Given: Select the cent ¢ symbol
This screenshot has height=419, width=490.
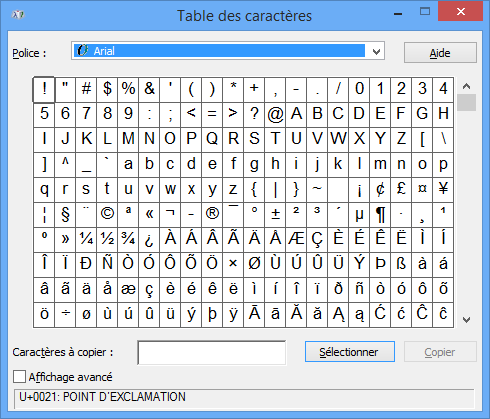Looking at the screenshot, I should (x=380, y=190).
